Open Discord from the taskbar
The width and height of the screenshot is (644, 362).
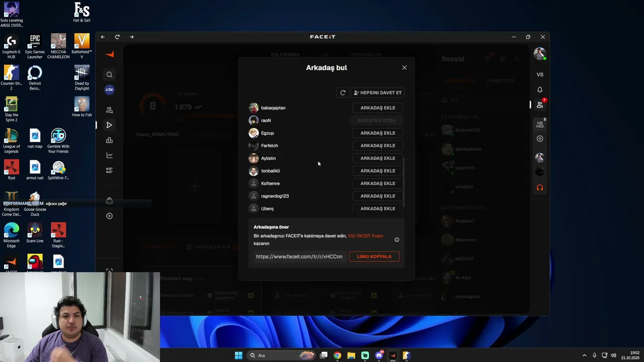tap(379, 355)
